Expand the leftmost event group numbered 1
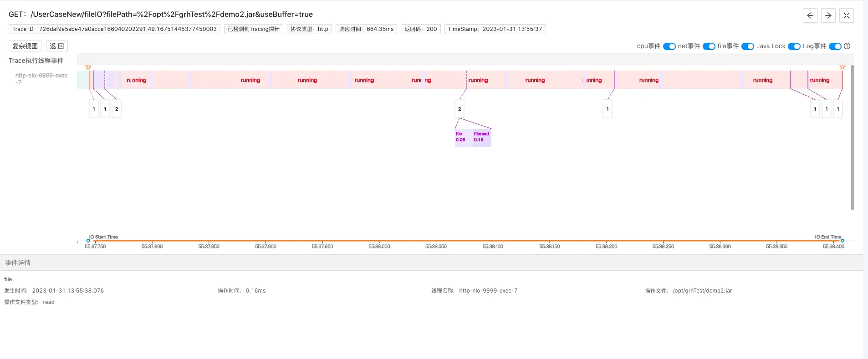 [94, 109]
